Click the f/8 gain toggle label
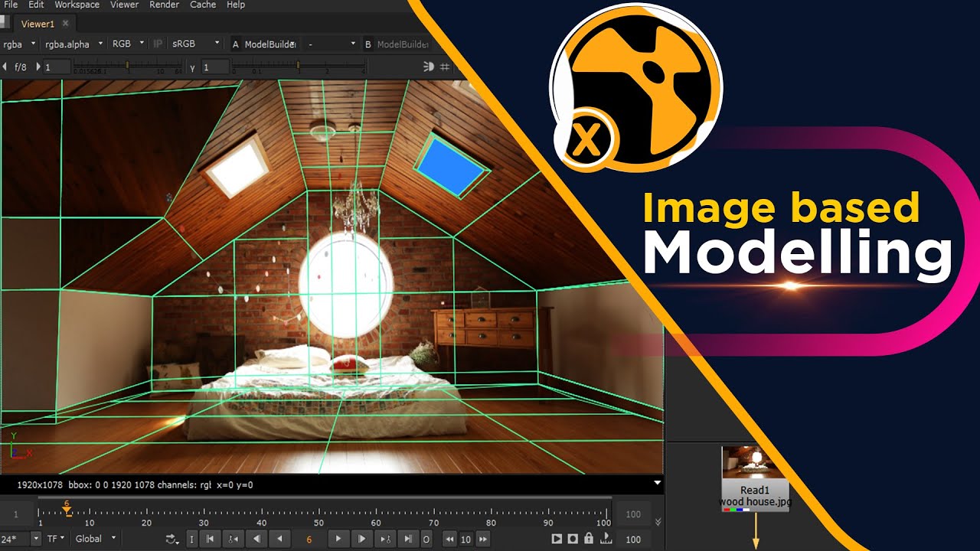980x551 pixels. pyautogui.click(x=21, y=67)
